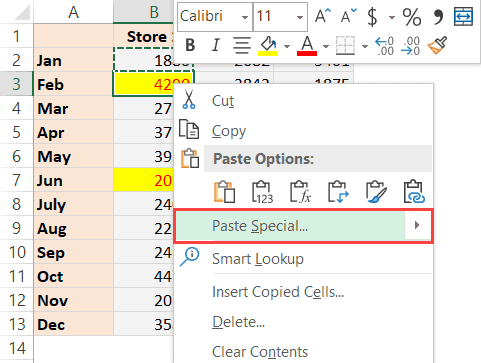
Task: Select Cut from the context menu
Action: [223, 101]
